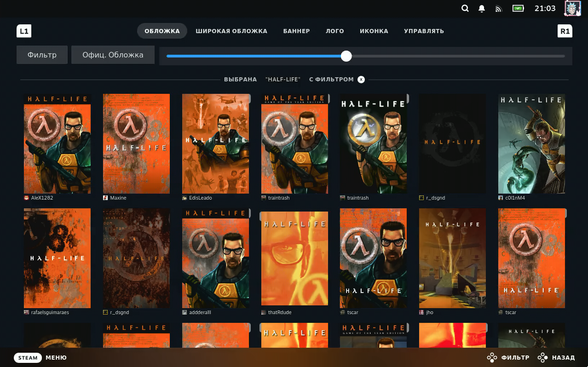Open the user profile avatar

(573, 8)
